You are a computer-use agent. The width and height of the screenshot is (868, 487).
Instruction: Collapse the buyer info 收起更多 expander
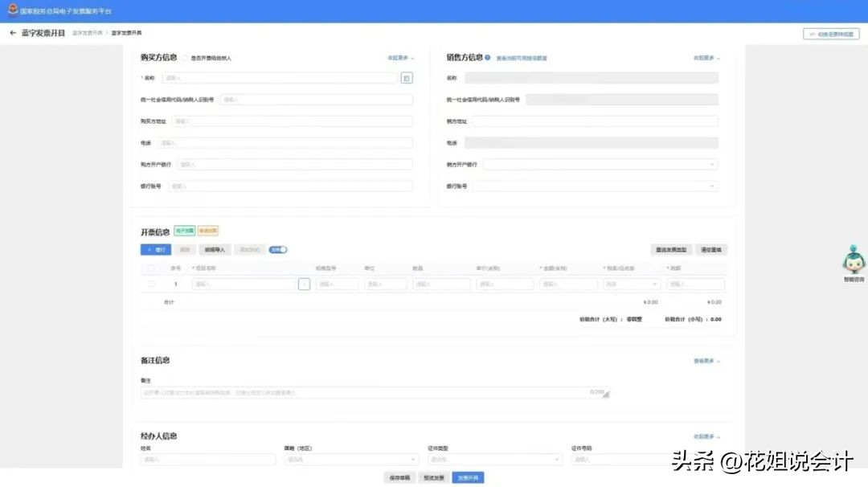(400, 58)
